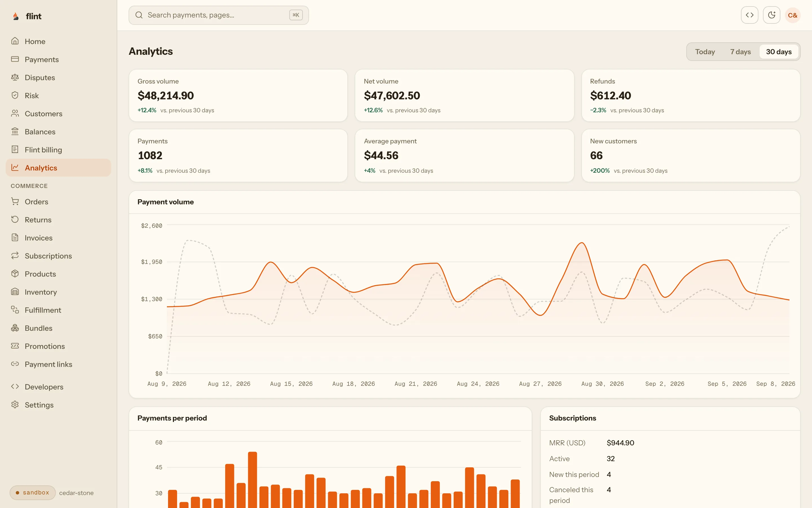
Task: Open Balances page
Action: [58, 132]
